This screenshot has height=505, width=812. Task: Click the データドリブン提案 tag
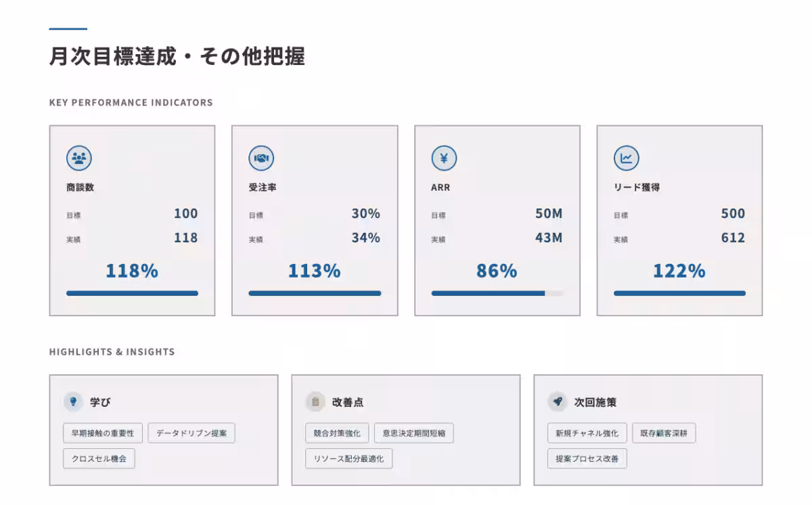point(191,433)
